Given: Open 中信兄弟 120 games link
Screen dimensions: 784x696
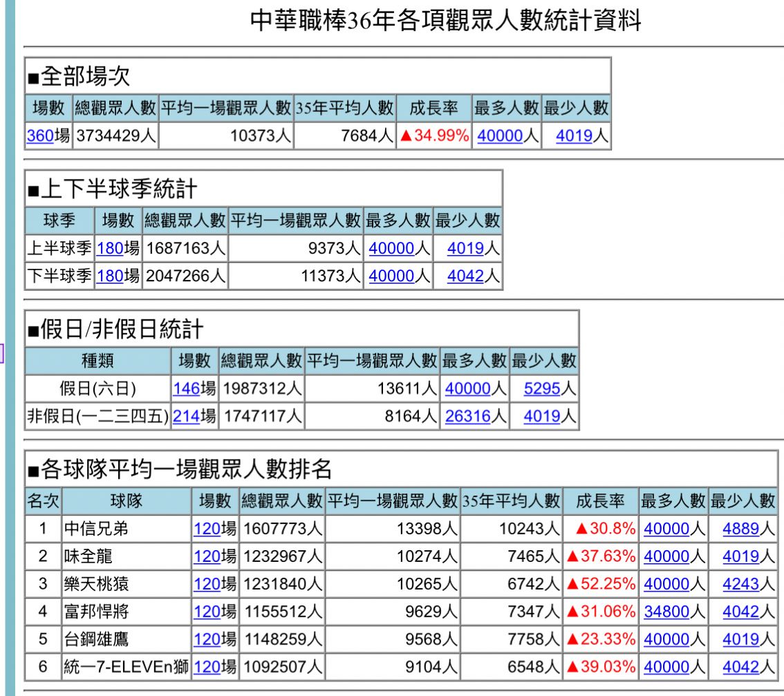Looking at the screenshot, I should [x=207, y=529].
